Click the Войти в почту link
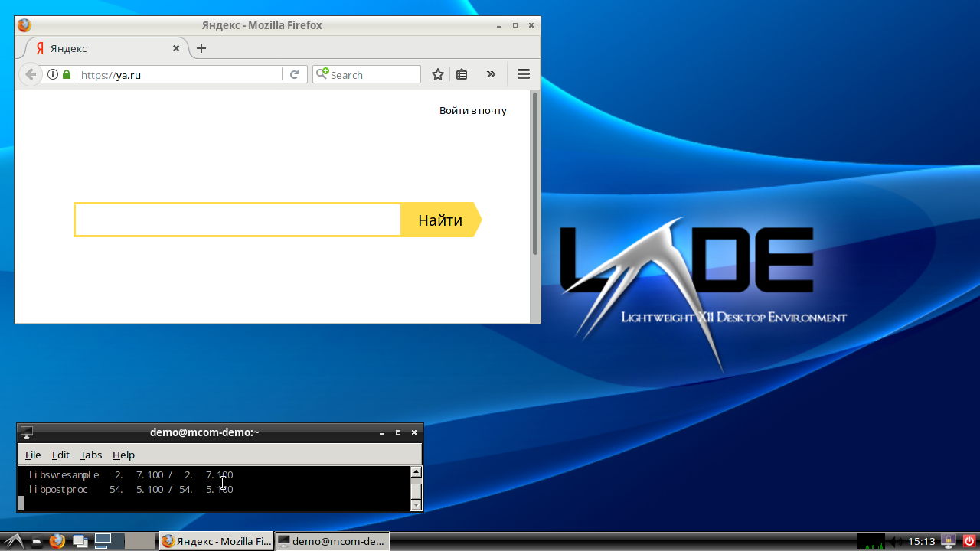Viewport: 980px width, 551px height. coord(472,110)
